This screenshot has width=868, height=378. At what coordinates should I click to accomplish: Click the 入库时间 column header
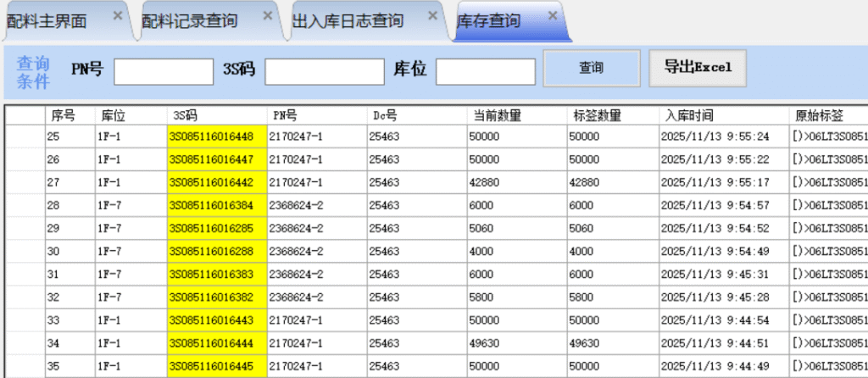pos(726,115)
